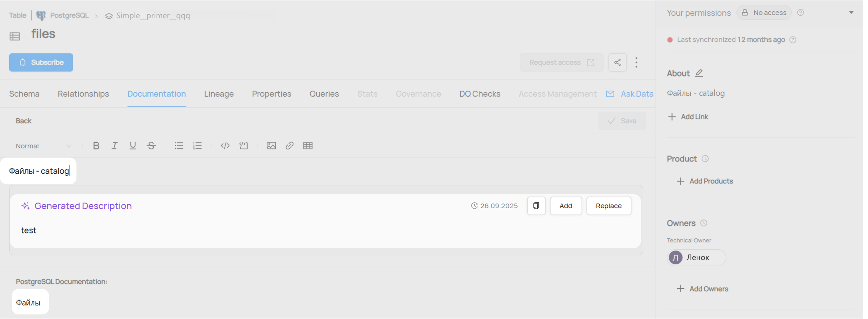Apply italic formatting
Image resolution: width=868 pixels, height=319 pixels.
click(x=114, y=146)
